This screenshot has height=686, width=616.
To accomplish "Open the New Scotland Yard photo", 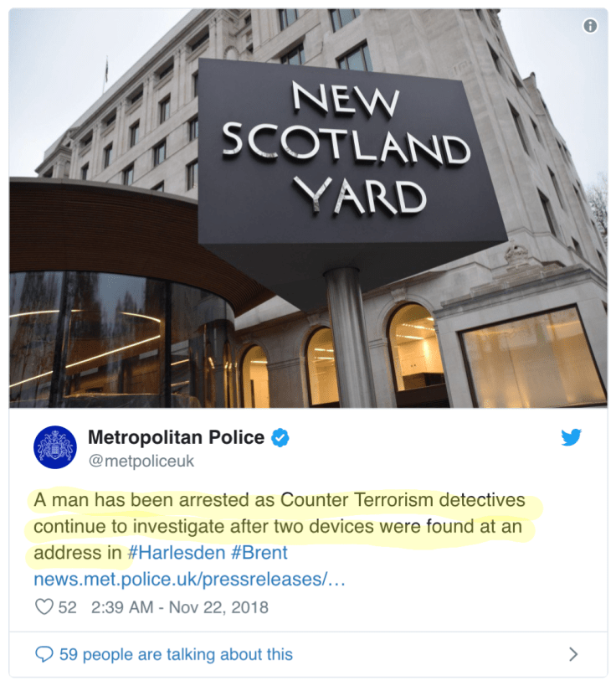I will [308, 209].
